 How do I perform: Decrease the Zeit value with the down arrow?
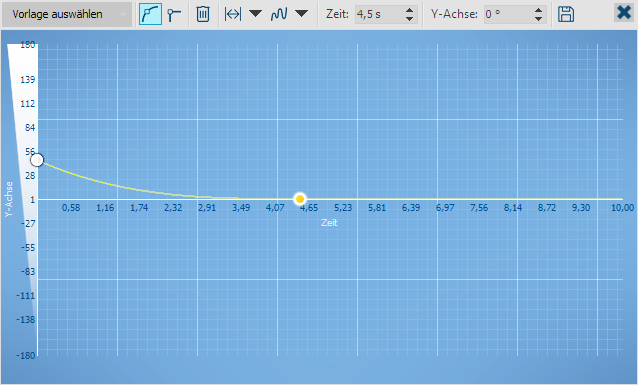point(410,19)
